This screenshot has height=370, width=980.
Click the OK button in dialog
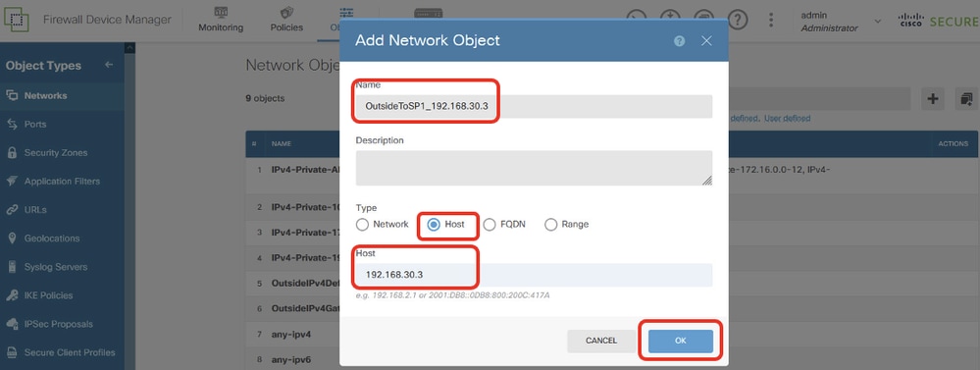[x=681, y=341]
